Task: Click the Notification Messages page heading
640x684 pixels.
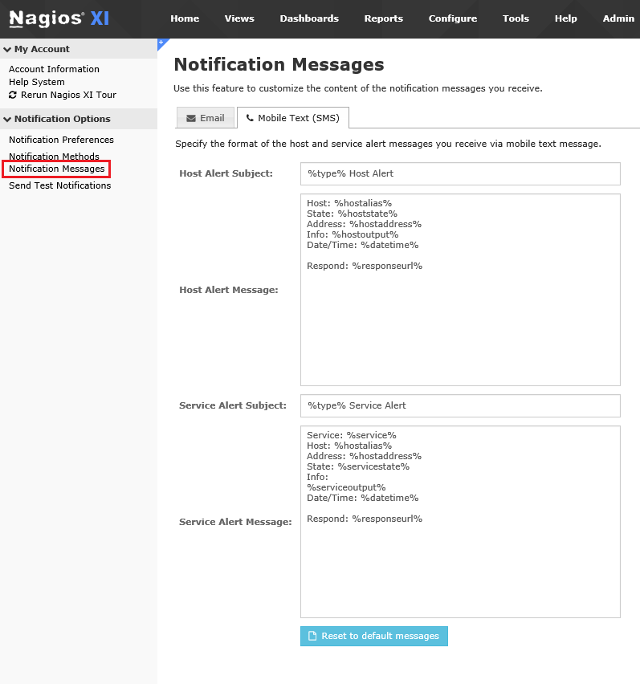Action: pyautogui.click(x=279, y=65)
